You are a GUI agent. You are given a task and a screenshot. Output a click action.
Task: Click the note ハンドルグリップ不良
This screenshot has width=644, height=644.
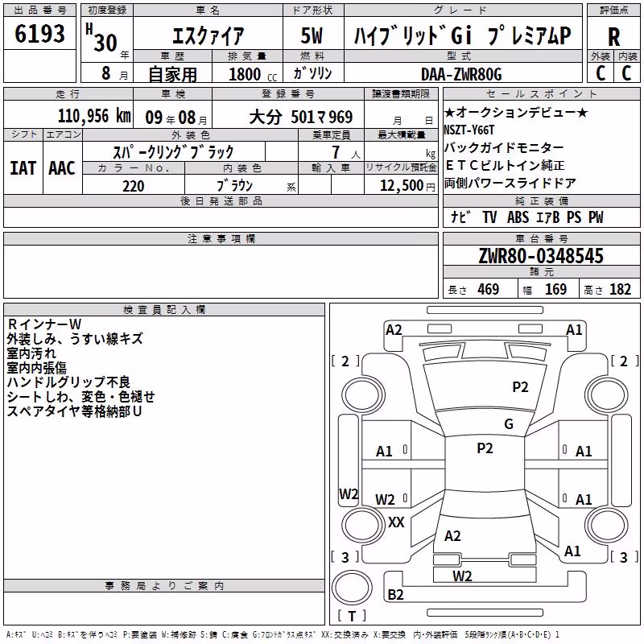click(x=68, y=382)
